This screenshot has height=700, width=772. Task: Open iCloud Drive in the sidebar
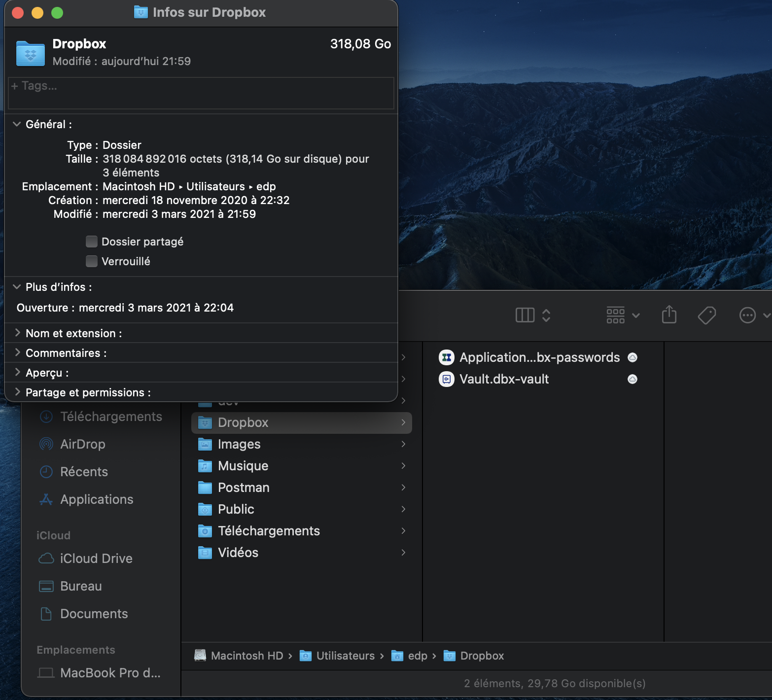coord(96,559)
